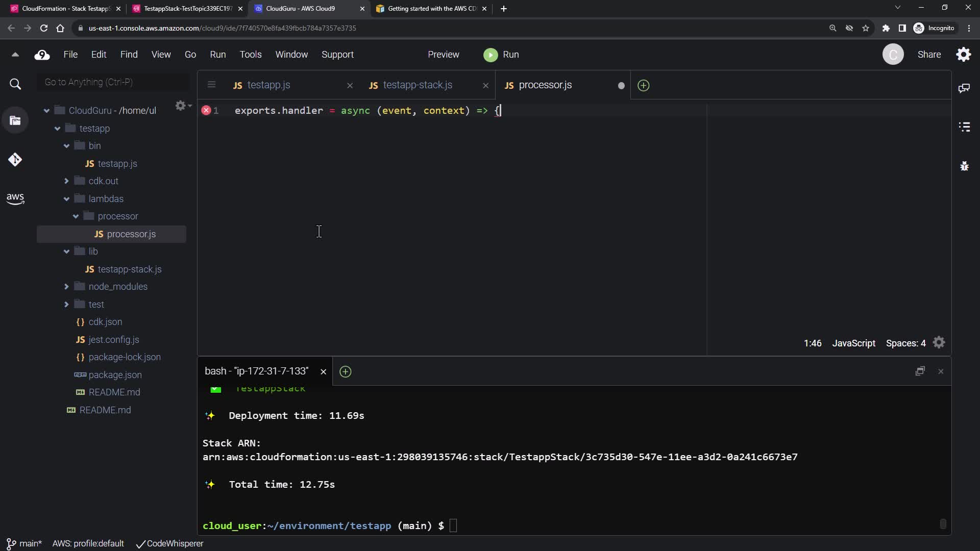Open the AWS Explorer sidebar icon
Viewport: 980px width, 551px height.
15,198
